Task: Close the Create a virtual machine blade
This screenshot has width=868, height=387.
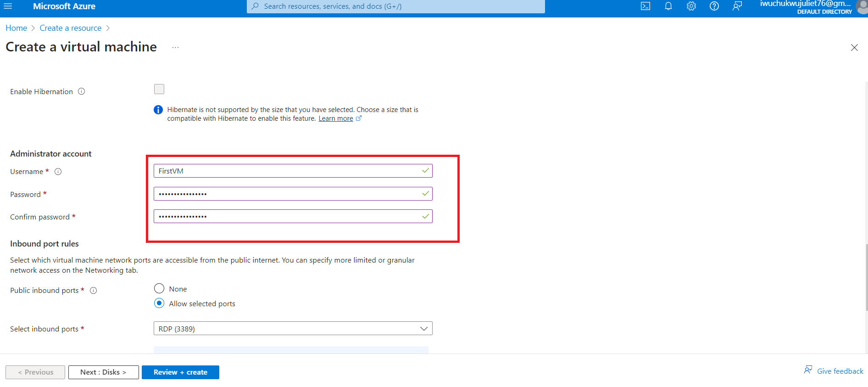Action: pos(854,48)
